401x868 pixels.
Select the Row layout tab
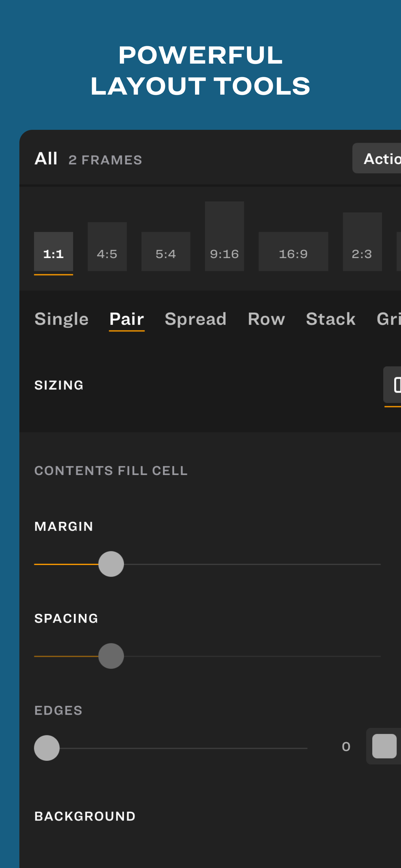pos(266,319)
